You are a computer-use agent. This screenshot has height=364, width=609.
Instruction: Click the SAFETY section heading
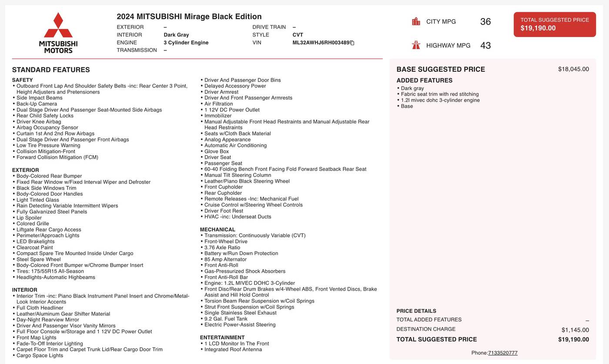point(23,80)
